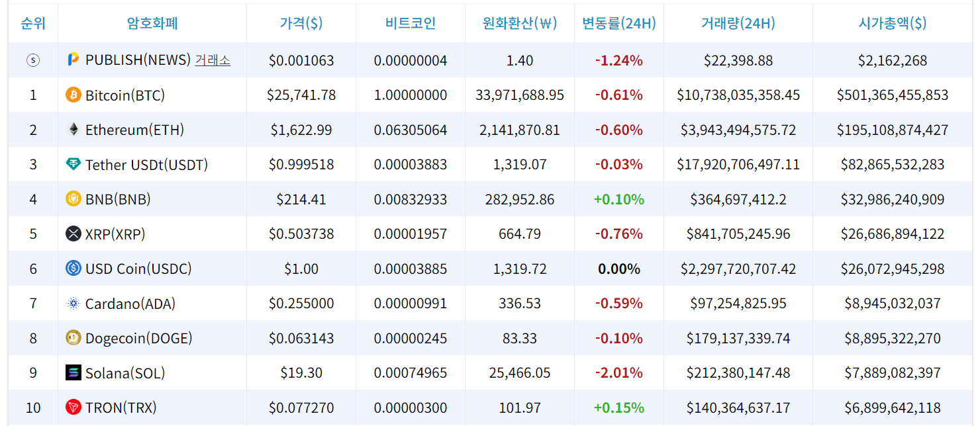
Task: Click the BNB yellow logo icon
Action: pos(73,199)
